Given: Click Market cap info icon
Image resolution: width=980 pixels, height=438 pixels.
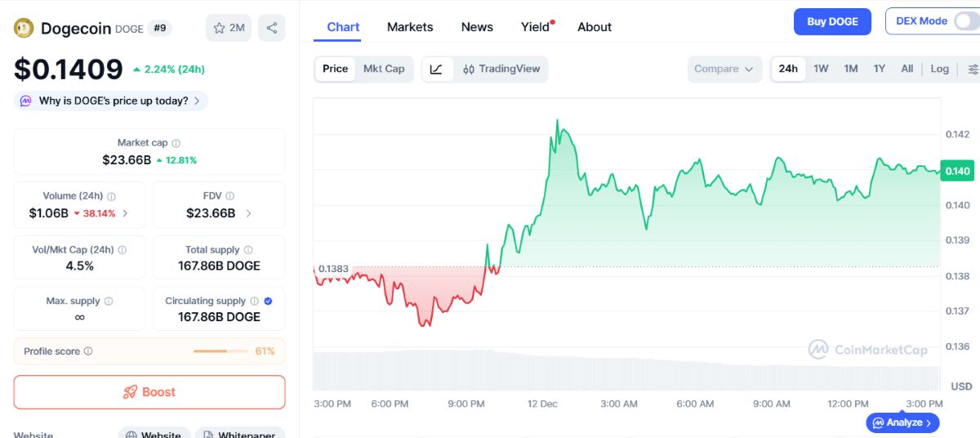Looking at the screenshot, I should tap(176, 143).
